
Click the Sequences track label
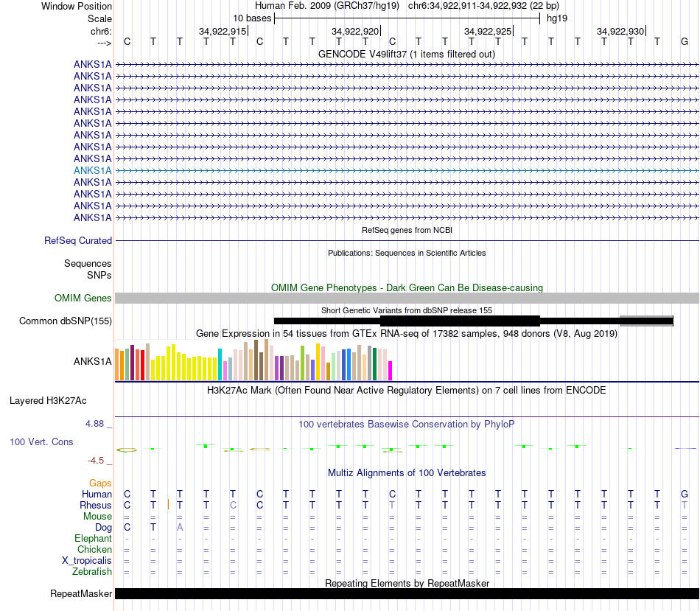point(88,264)
